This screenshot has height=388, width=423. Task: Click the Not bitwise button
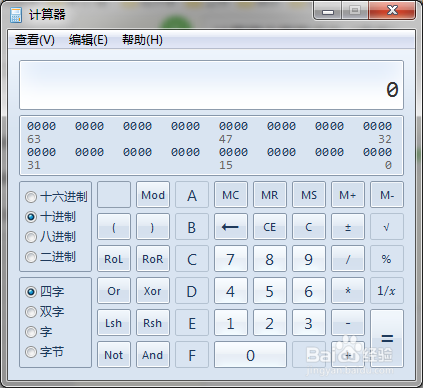click(114, 355)
